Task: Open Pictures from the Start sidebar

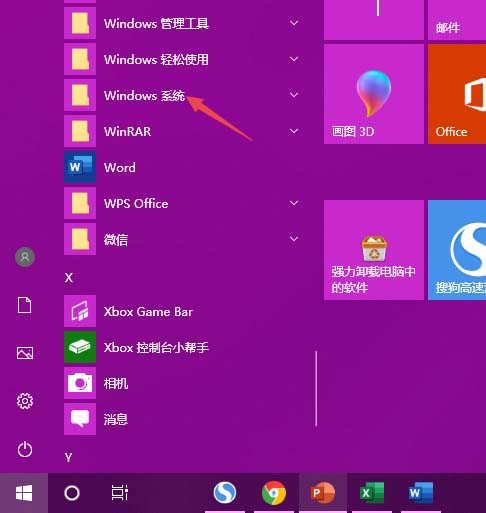Action: point(25,353)
